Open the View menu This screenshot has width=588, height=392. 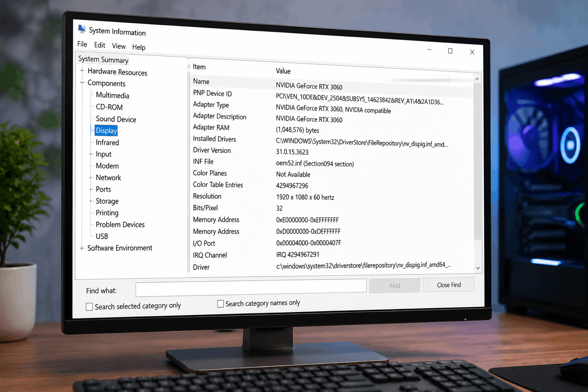click(x=119, y=46)
